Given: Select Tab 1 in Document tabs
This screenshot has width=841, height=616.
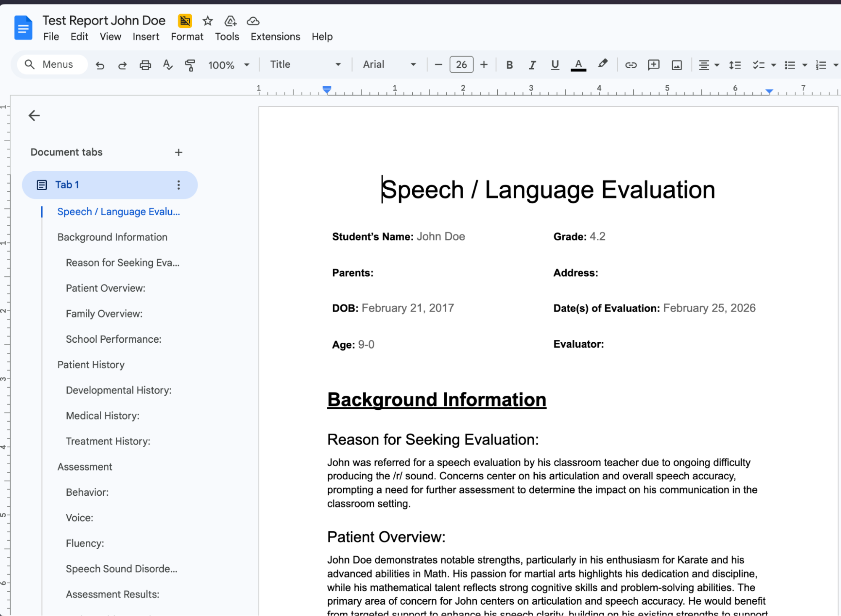Looking at the screenshot, I should click(x=66, y=185).
